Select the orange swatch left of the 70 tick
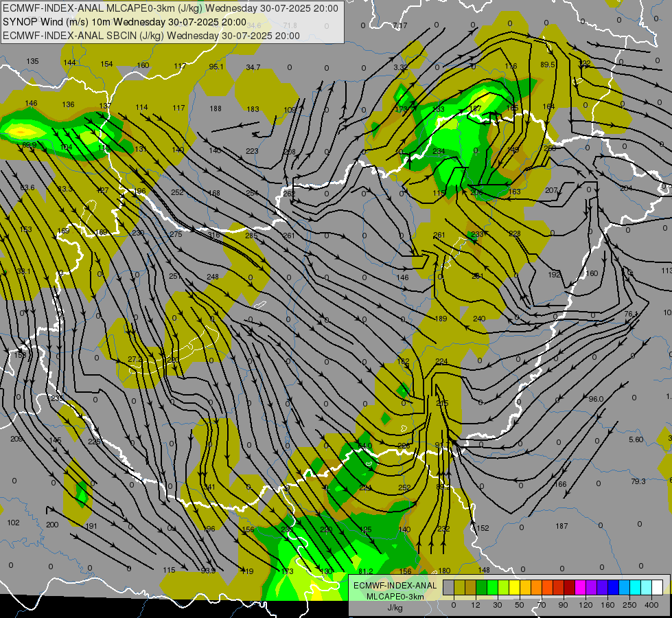The width and height of the screenshot is (672, 618). [536, 588]
